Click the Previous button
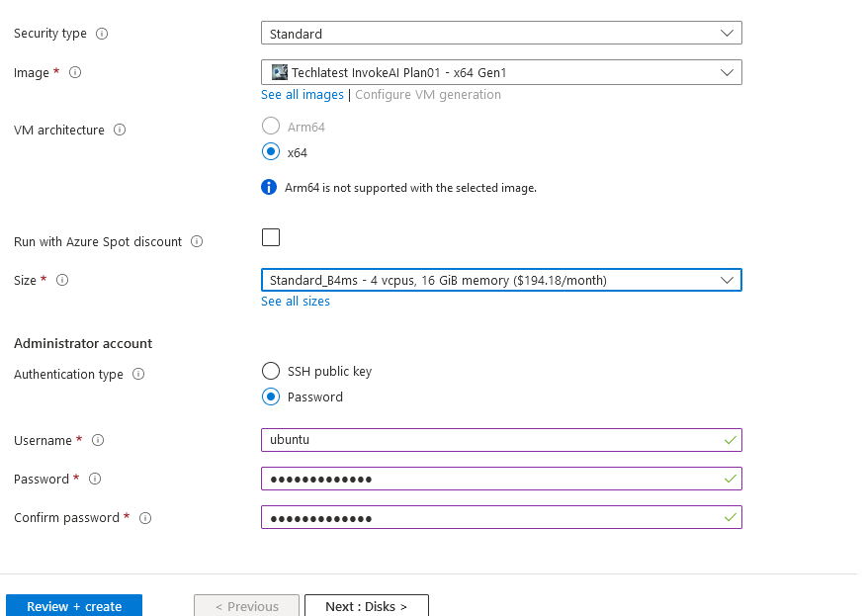 pos(246,605)
